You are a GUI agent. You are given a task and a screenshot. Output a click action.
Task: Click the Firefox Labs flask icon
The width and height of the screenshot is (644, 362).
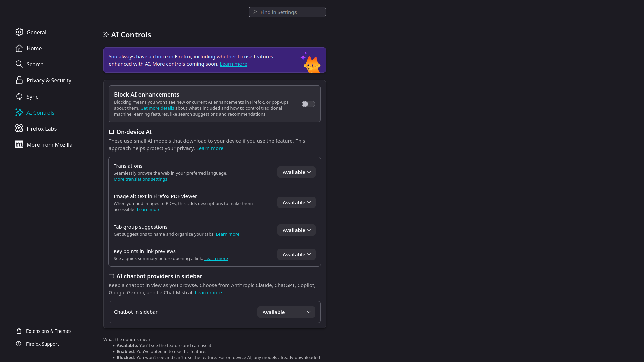coord(19,128)
